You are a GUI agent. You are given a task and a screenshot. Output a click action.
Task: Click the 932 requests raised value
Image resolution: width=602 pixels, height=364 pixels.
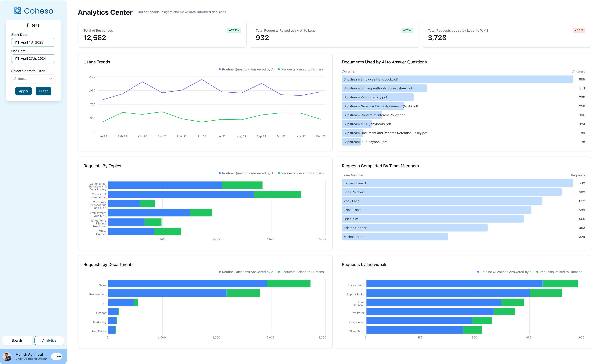click(262, 38)
